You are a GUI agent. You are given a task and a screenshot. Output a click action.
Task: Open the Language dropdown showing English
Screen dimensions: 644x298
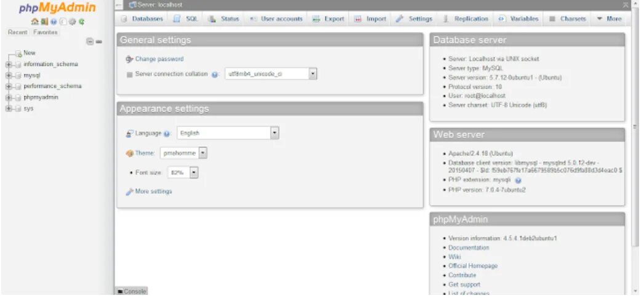click(228, 133)
